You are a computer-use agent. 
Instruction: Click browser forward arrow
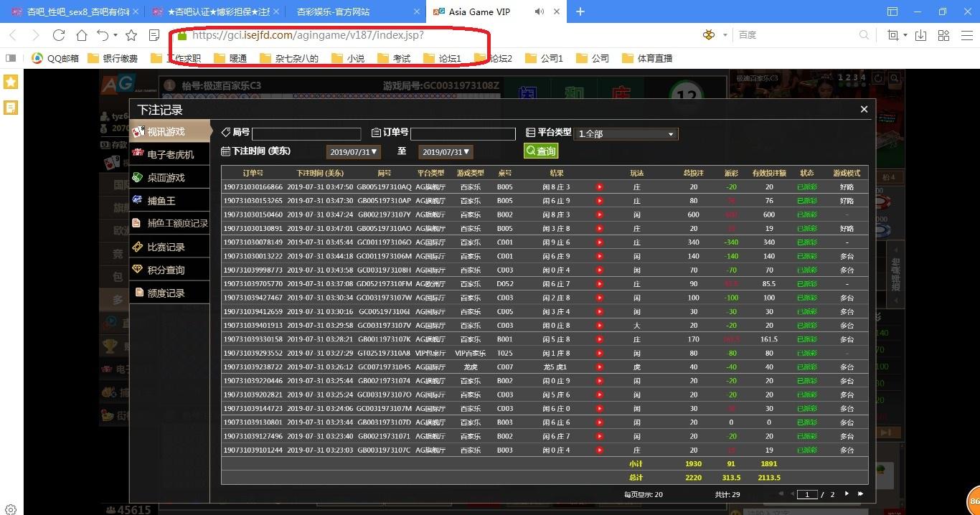click(x=36, y=35)
